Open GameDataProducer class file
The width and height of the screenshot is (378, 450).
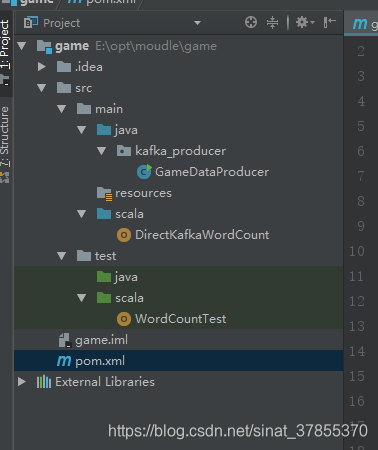point(212,172)
